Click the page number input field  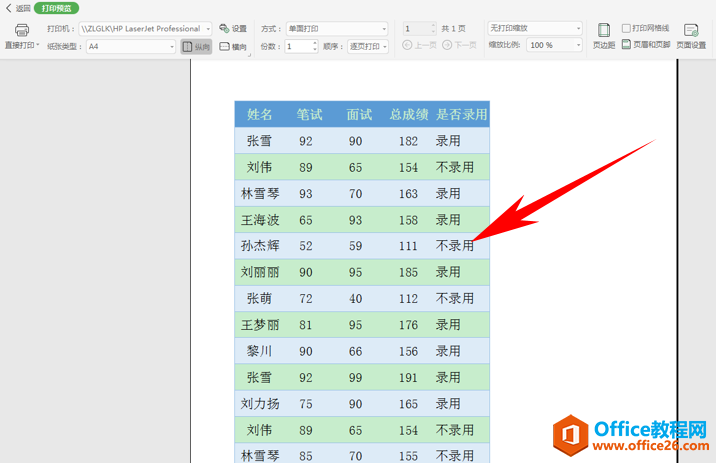coord(416,29)
